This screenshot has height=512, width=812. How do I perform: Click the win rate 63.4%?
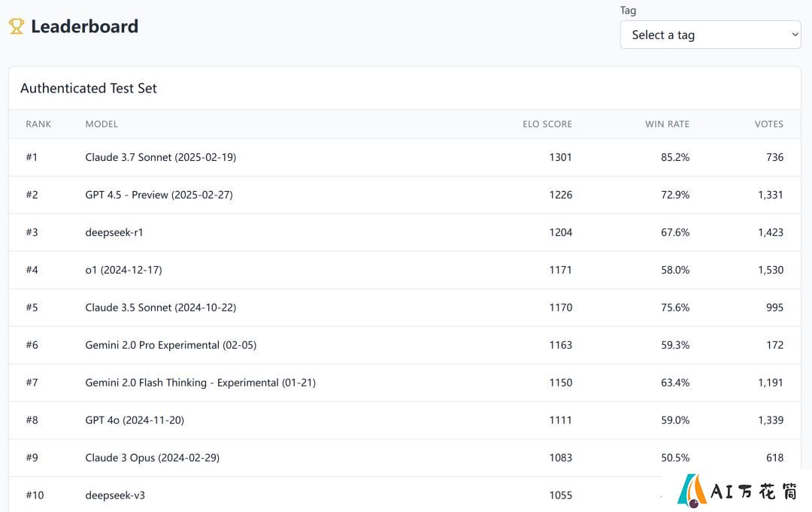click(x=675, y=383)
